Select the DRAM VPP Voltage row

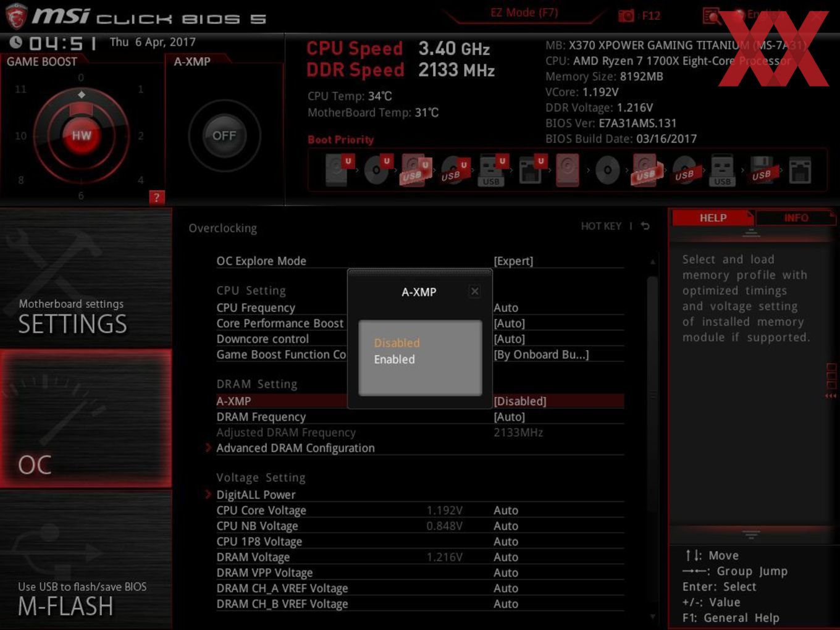point(420,573)
